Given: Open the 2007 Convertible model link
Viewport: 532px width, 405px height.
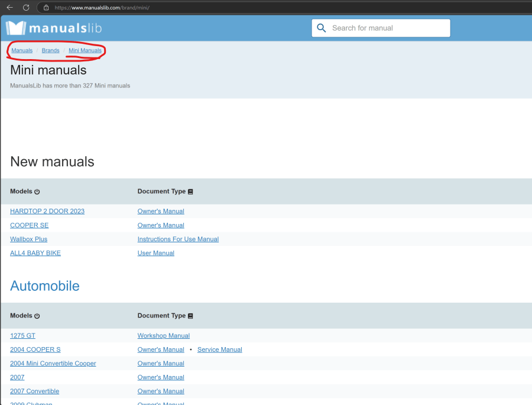Looking at the screenshot, I should tap(34, 391).
